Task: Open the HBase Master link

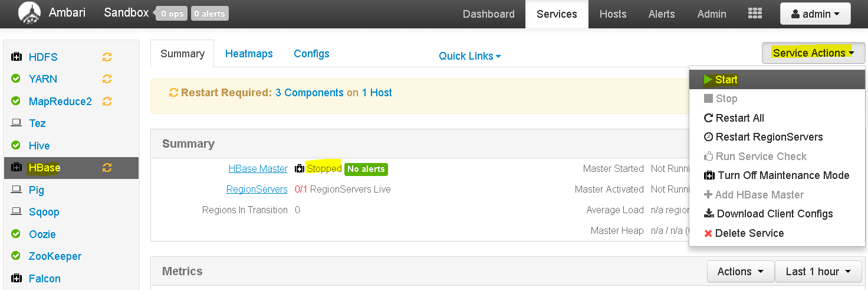Action: tap(258, 169)
